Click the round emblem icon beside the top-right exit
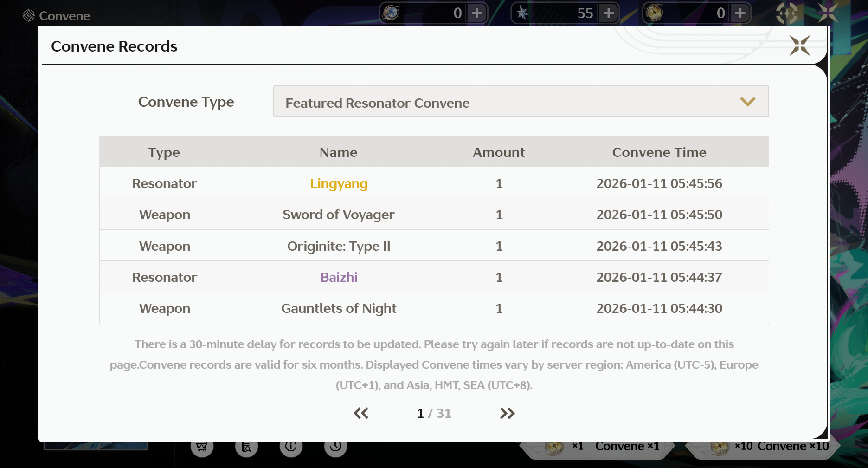This screenshot has width=868, height=468. 787,13
